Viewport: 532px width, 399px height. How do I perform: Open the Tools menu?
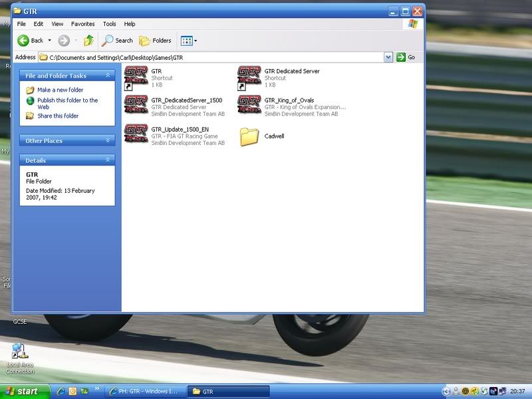109,24
